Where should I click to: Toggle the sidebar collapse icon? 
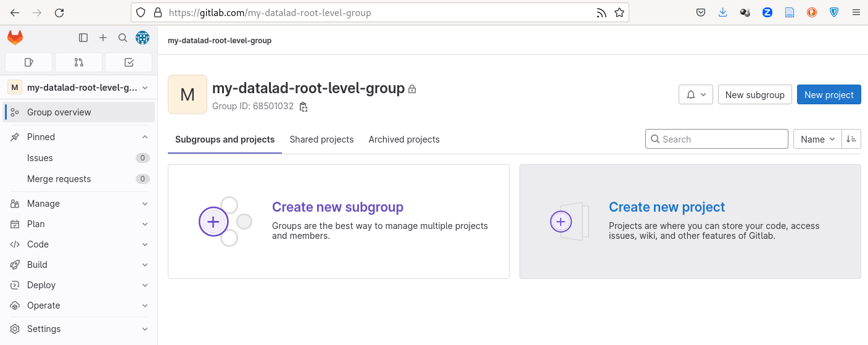(83, 38)
